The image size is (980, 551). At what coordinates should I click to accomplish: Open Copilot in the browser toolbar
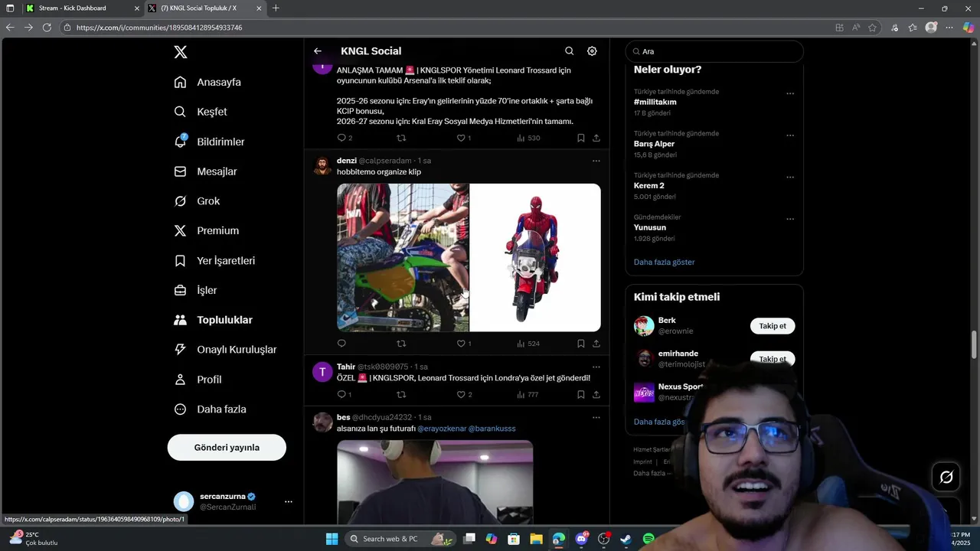click(969, 28)
